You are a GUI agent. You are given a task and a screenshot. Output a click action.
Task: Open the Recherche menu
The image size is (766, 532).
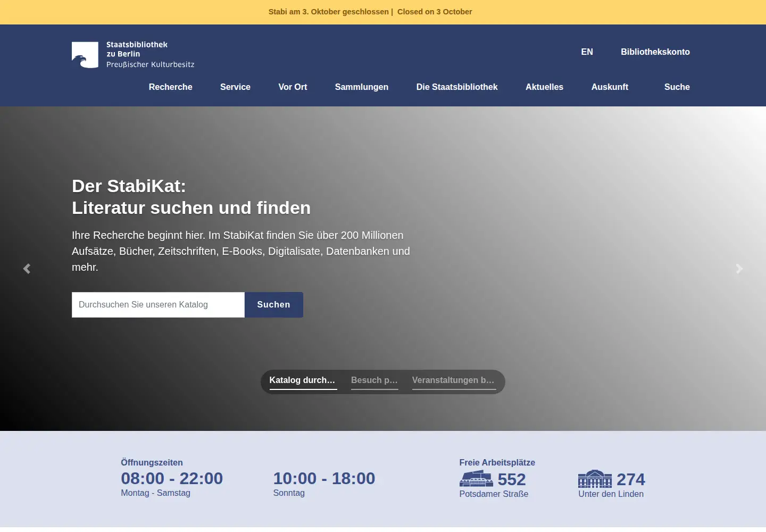tap(171, 87)
